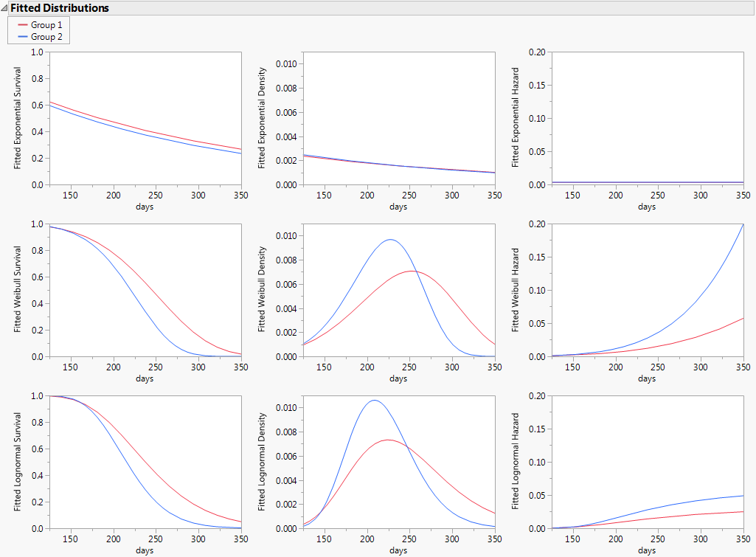Select Group 1 in the legend
This screenshot has height=557, width=756.
pos(48,25)
